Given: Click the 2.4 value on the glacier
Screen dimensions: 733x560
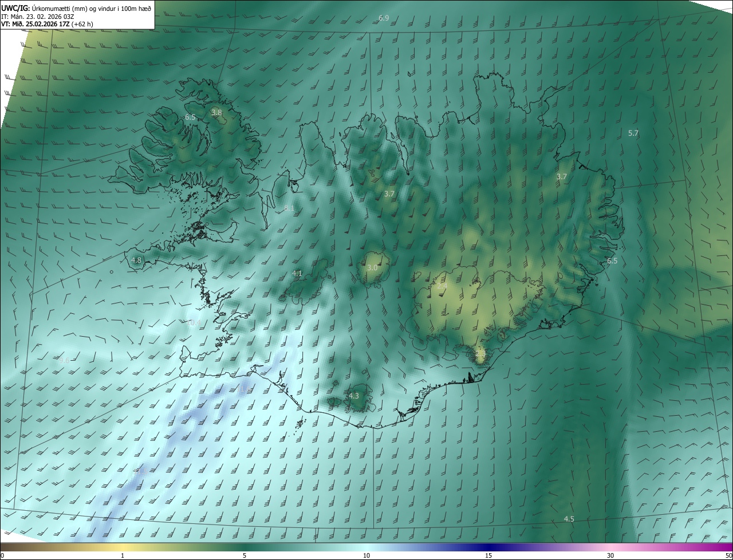Looking at the screenshot, I should coord(442,285).
